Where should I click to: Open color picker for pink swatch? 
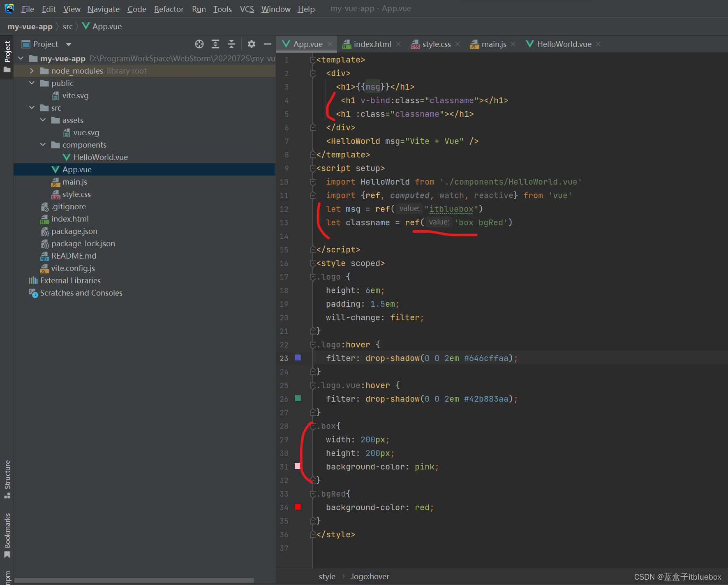298,466
